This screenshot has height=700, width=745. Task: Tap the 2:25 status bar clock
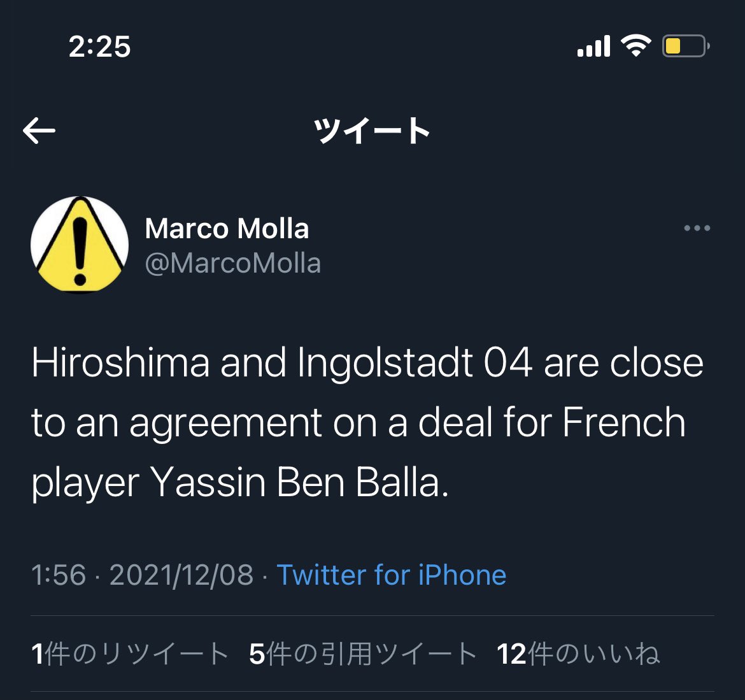[99, 47]
